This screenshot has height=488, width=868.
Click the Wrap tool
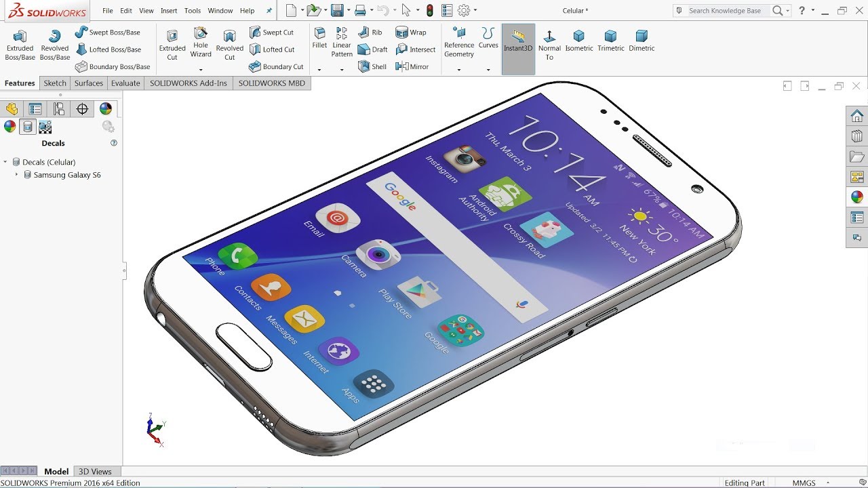point(411,32)
